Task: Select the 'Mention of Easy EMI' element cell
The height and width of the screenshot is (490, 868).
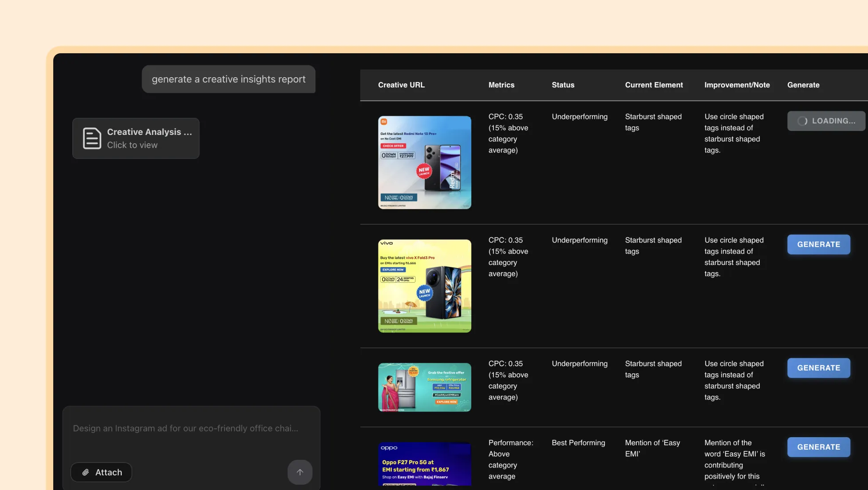Action: 652,448
